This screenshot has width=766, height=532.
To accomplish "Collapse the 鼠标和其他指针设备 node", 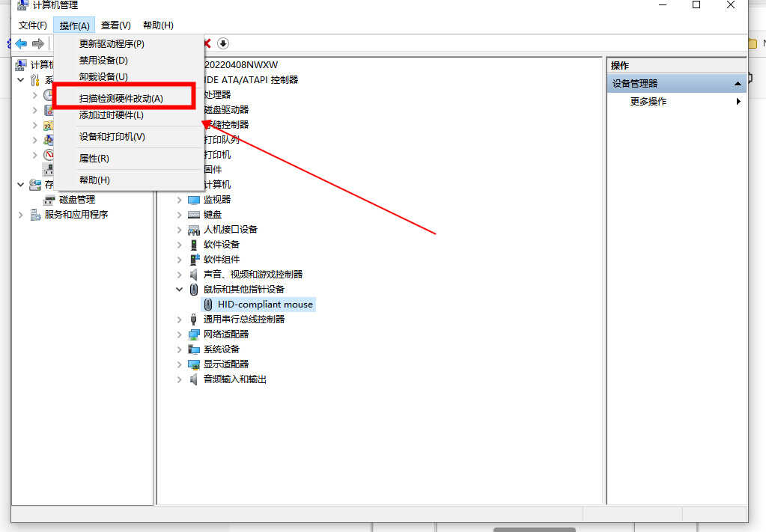I will point(179,290).
